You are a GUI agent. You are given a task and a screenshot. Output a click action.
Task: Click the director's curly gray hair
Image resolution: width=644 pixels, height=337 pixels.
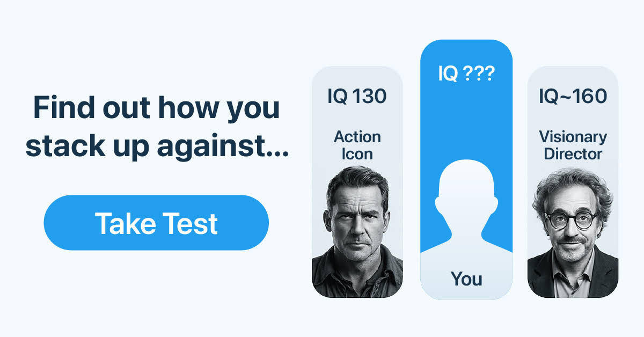(572, 185)
